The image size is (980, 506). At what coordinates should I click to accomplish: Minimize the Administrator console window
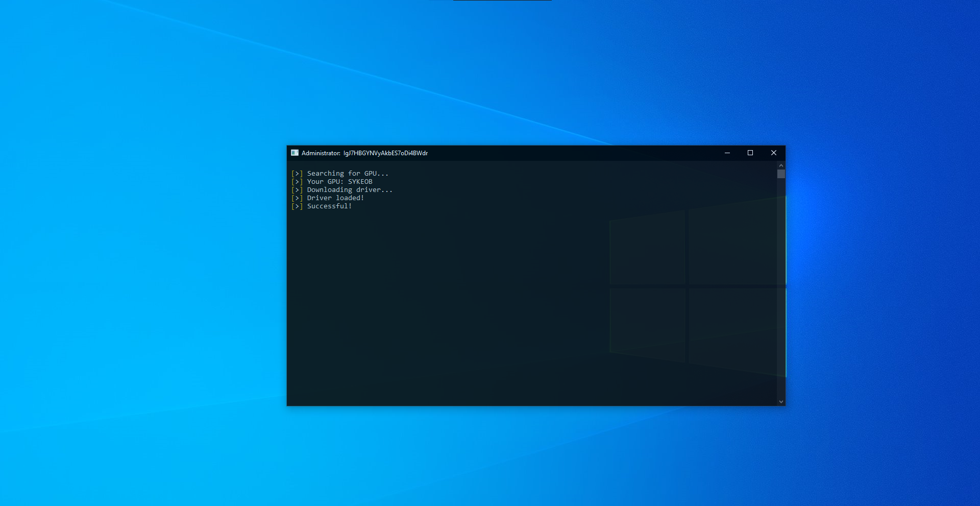[727, 153]
